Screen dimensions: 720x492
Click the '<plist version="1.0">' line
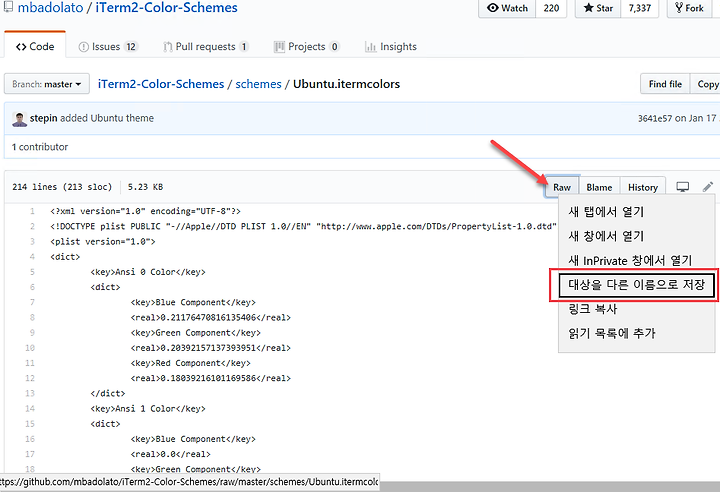pos(103,242)
